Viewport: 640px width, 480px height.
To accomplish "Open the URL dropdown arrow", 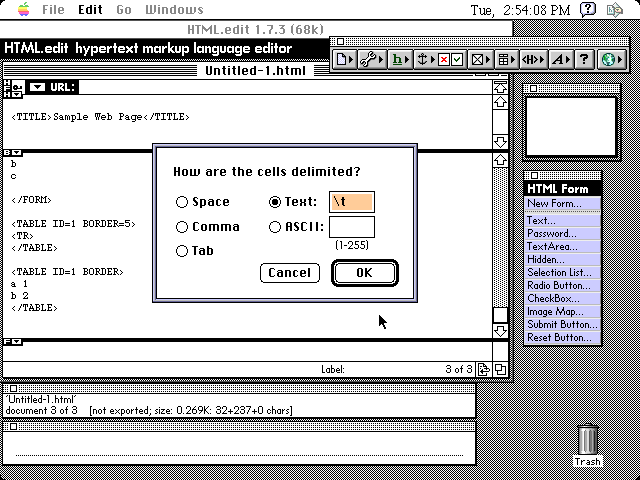I will tap(37, 87).
